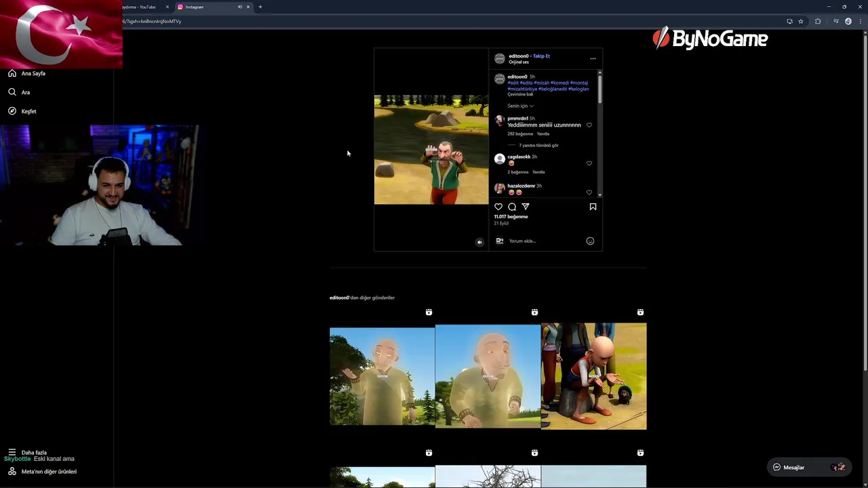This screenshot has width=868, height=488.
Task: Close the YouTube tab
Action: 167,7
